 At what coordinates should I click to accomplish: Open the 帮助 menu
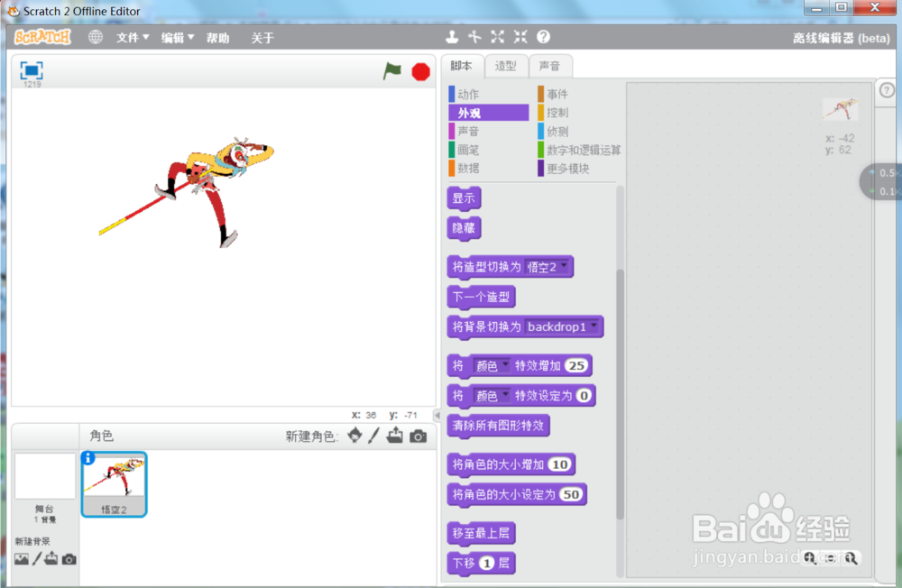(x=217, y=38)
